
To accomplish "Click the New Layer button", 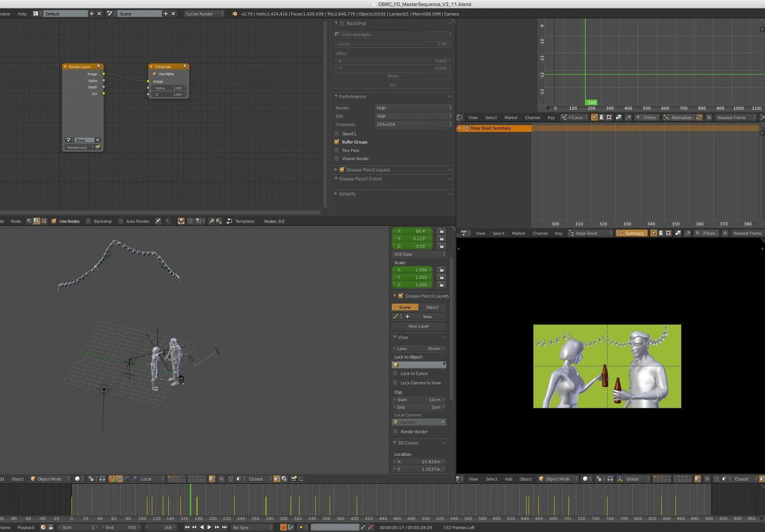I will coord(418,326).
